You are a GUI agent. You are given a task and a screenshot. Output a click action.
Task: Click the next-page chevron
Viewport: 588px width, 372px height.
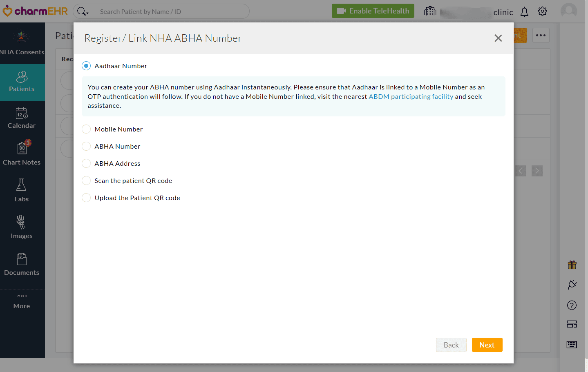pyautogui.click(x=537, y=171)
